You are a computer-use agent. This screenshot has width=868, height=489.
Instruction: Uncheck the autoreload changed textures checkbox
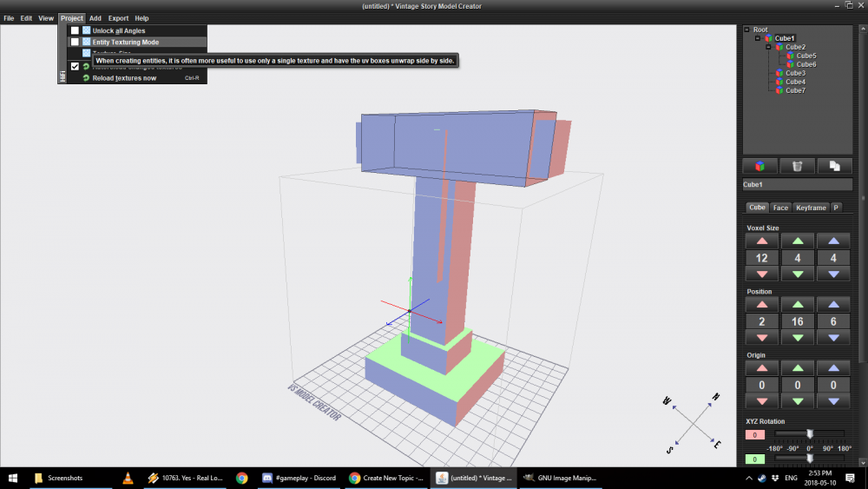(75, 66)
